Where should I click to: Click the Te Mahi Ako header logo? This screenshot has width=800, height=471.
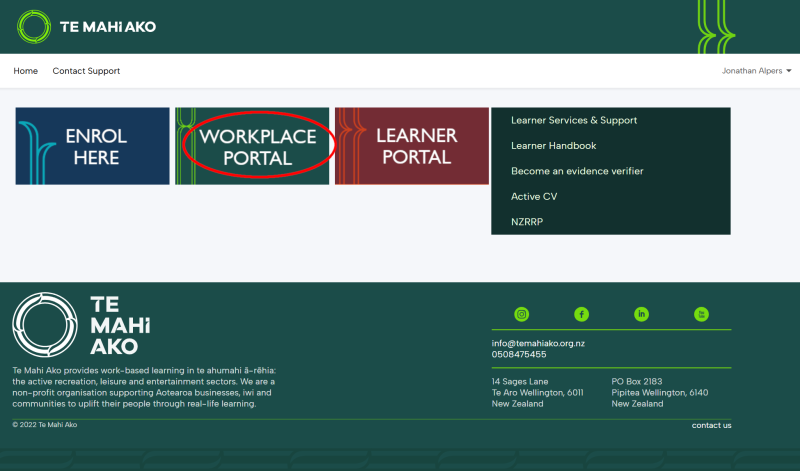(86, 27)
